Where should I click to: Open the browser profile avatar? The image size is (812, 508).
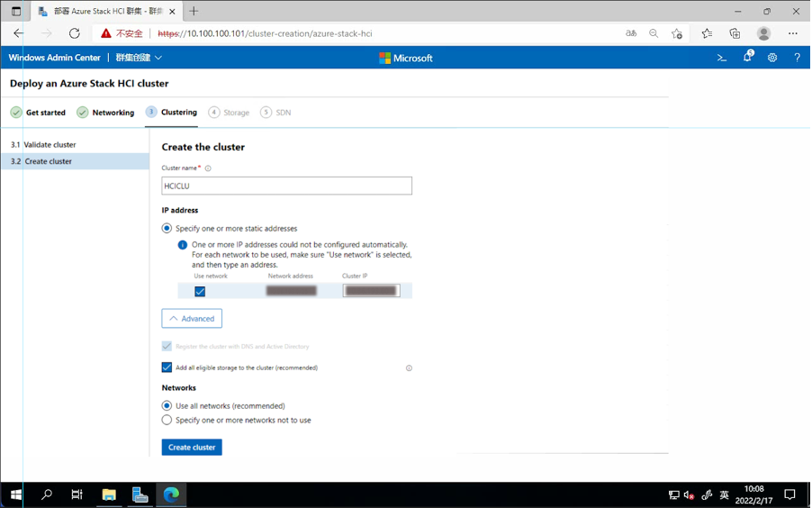[764, 33]
